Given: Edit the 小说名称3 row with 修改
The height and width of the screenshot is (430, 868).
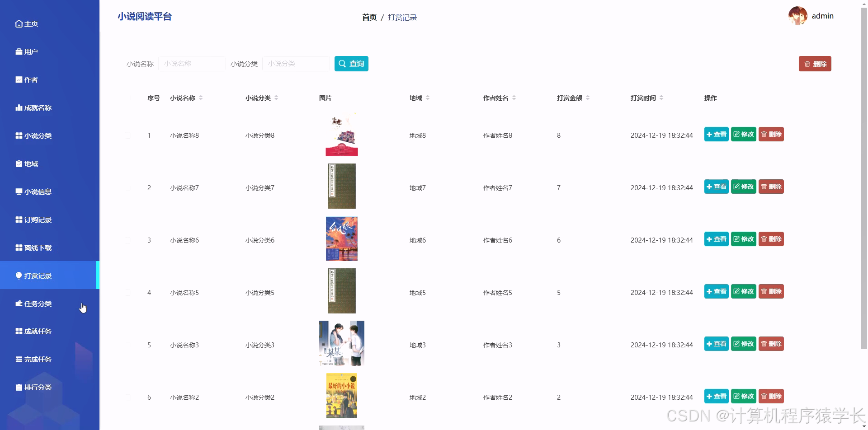Looking at the screenshot, I should point(744,344).
